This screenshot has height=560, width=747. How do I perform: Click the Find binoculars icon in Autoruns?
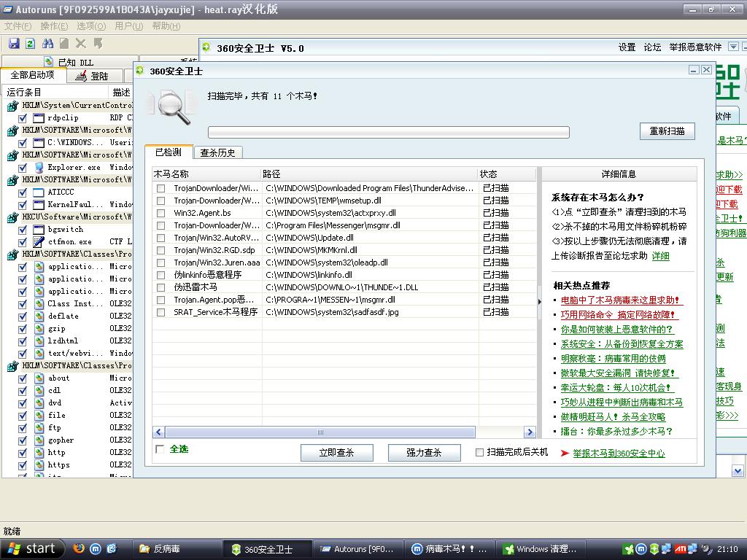(47, 44)
